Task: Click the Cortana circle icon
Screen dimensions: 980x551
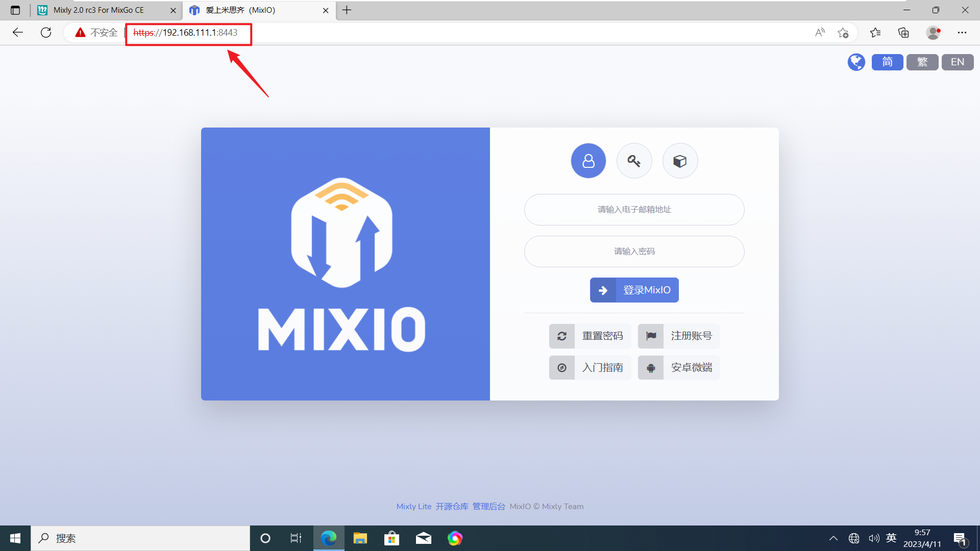Action: tap(265, 538)
